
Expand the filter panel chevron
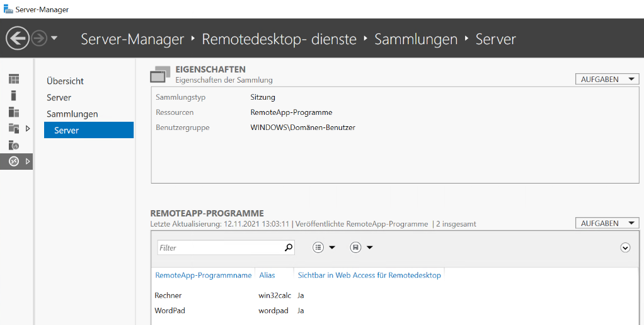[x=625, y=247]
